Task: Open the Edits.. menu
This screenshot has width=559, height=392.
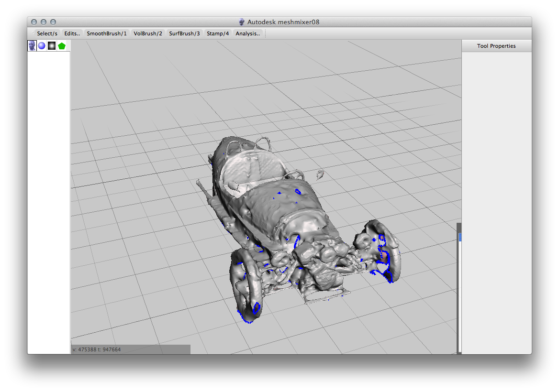Action: (72, 33)
